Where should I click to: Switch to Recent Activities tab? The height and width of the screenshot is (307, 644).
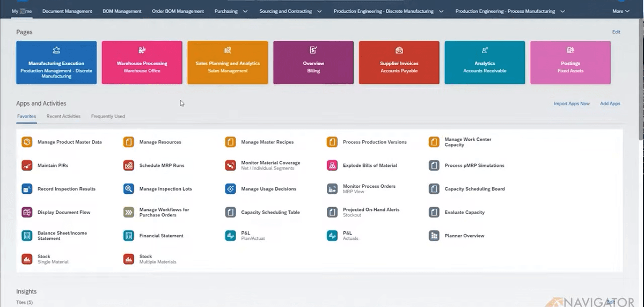tap(63, 116)
